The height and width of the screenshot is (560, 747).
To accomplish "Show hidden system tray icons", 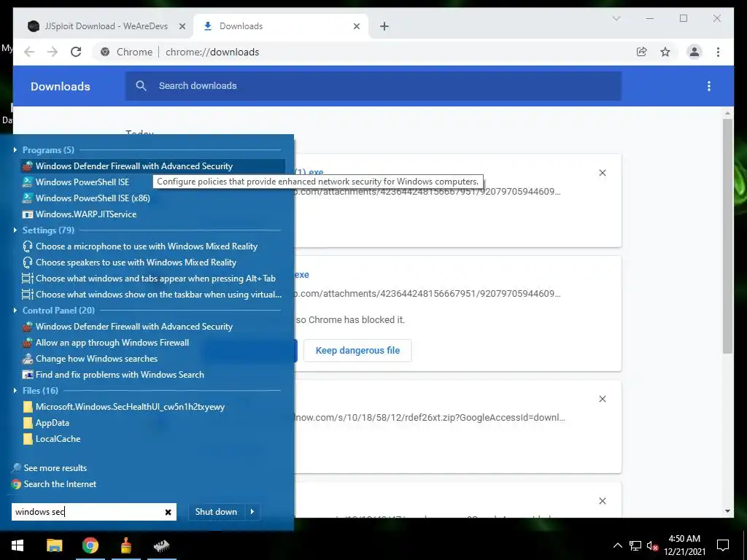I will point(617,545).
